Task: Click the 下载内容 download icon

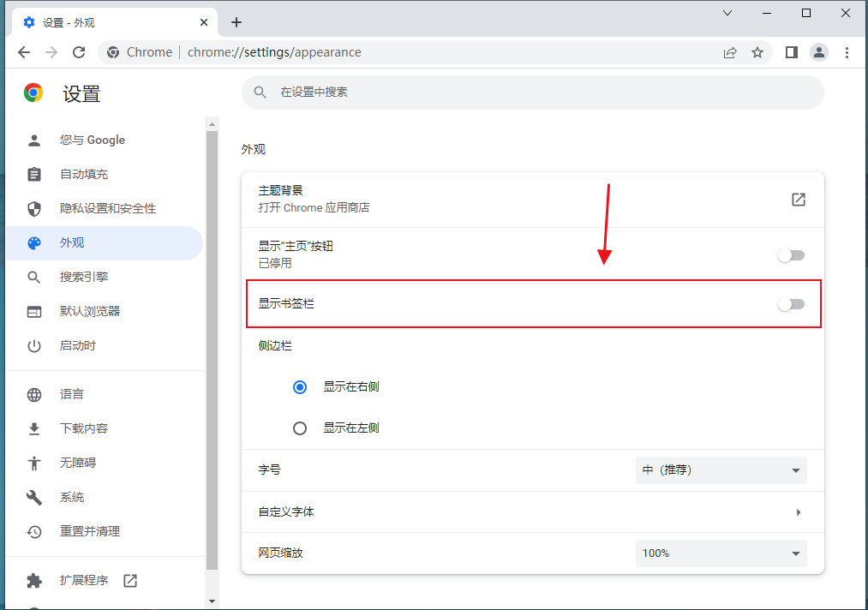Action: pyautogui.click(x=34, y=429)
